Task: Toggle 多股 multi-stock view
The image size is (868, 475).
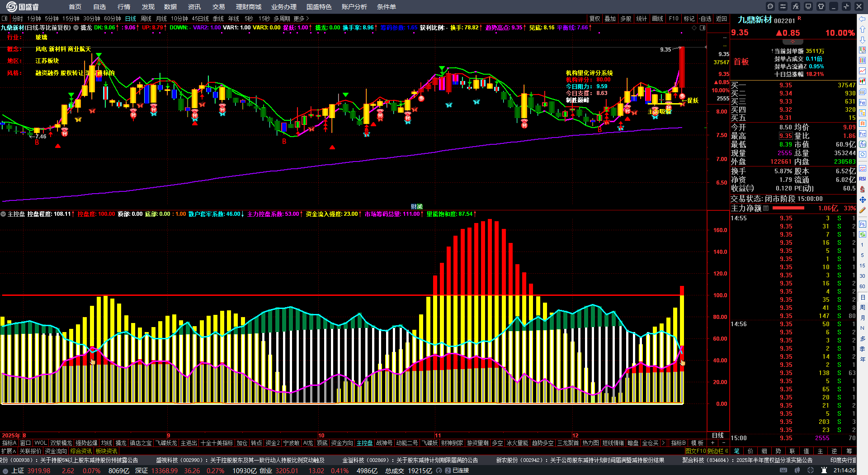Action: pos(626,19)
